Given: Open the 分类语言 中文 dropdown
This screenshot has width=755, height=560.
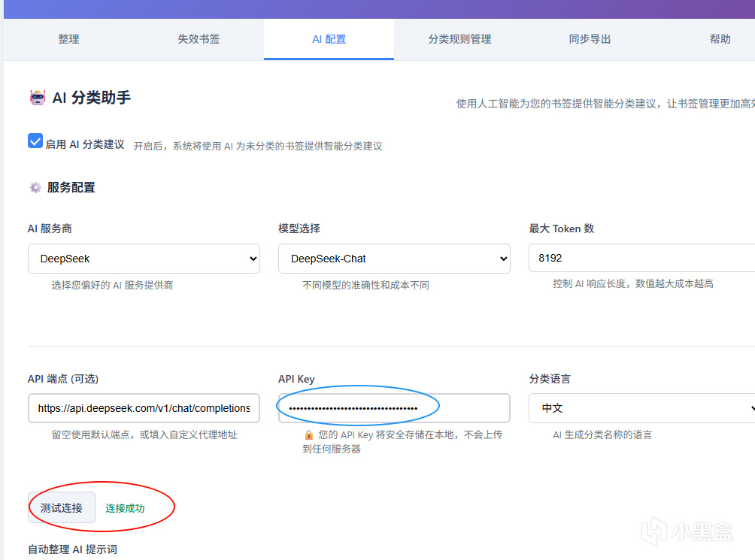Looking at the screenshot, I should (x=642, y=408).
